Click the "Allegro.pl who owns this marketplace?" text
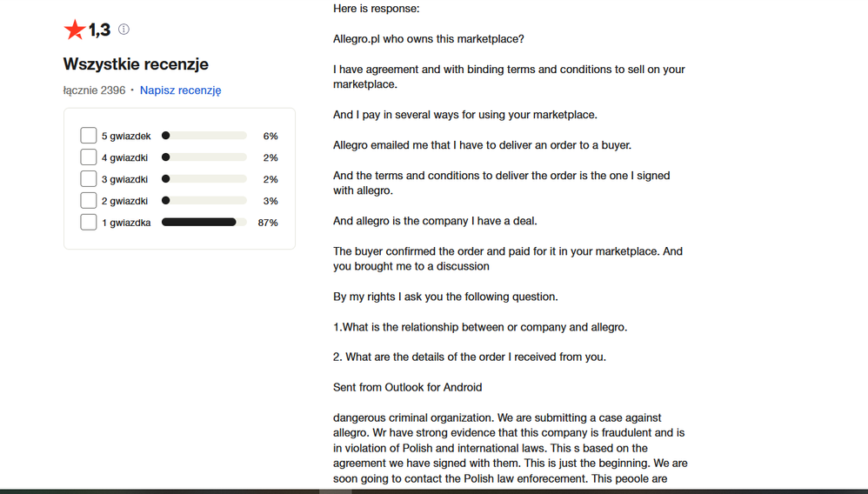 [429, 39]
